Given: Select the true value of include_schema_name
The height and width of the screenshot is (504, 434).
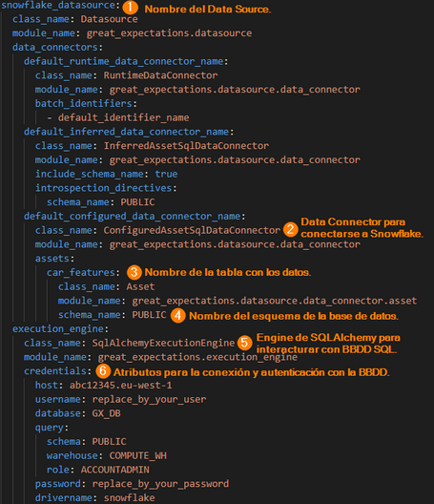Looking at the screenshot, I should [166, 174].
